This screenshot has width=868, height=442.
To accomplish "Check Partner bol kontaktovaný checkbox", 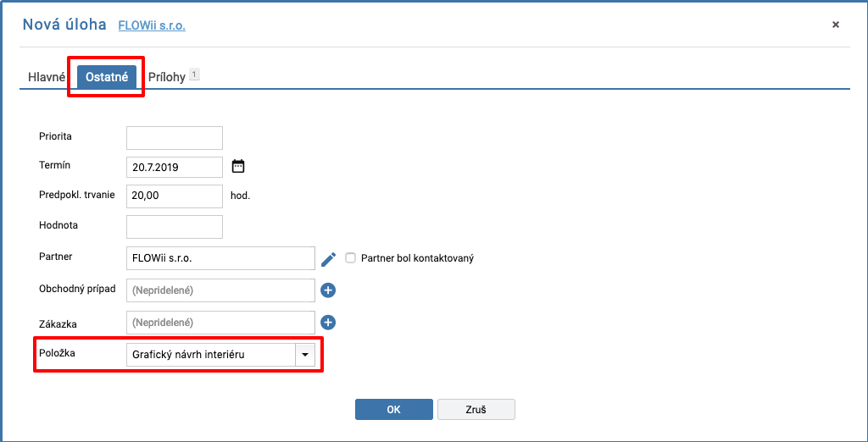I will [x=350, y=257].
